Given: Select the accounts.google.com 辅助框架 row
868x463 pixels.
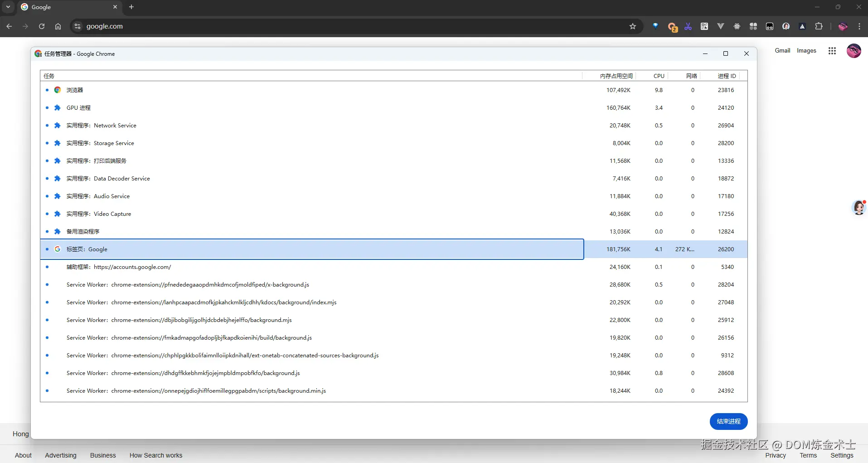Looking at the screenshot, I should (x=393, y=267).
